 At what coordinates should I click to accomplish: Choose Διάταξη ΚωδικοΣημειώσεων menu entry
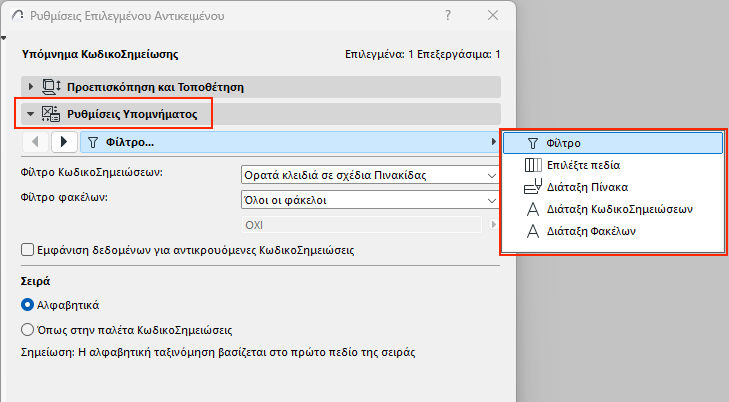coord(613,209)
